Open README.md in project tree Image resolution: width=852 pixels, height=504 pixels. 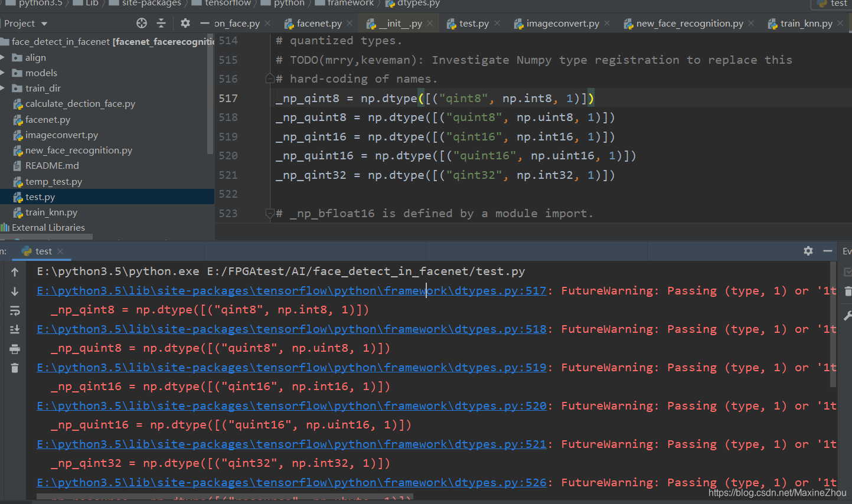point(52,165)
